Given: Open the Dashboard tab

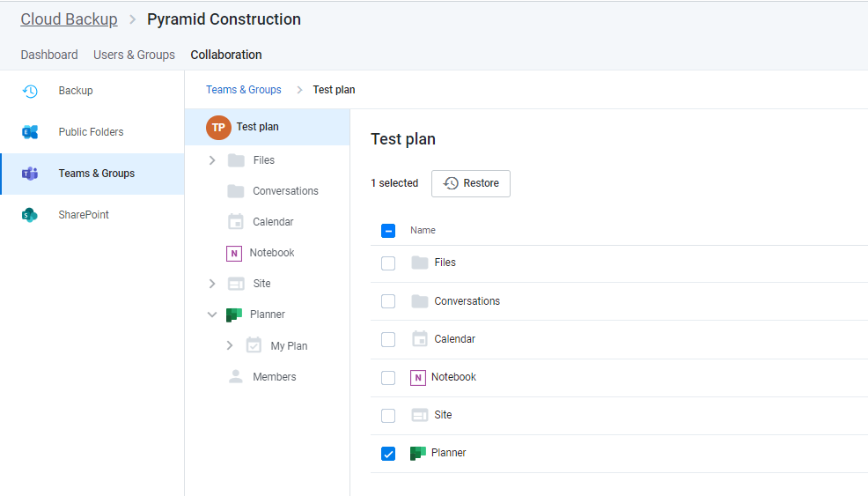Looking at the screenshot, I should (49, 55).
